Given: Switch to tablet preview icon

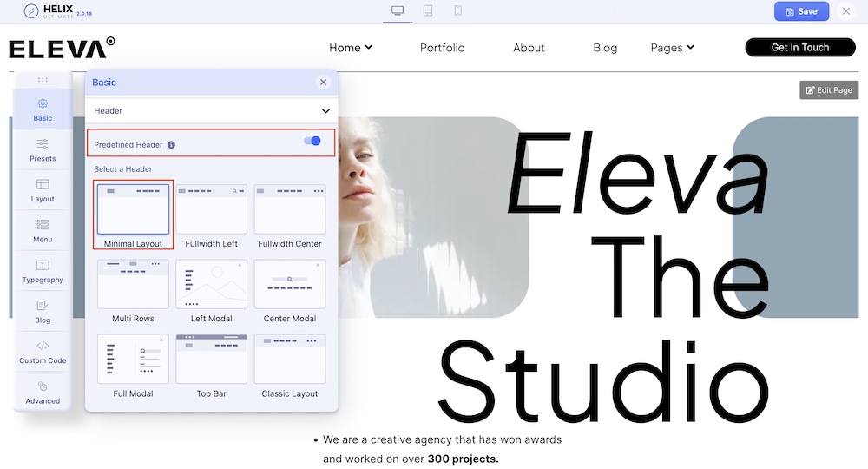Looking at the screenshot, I should (428, 10).
